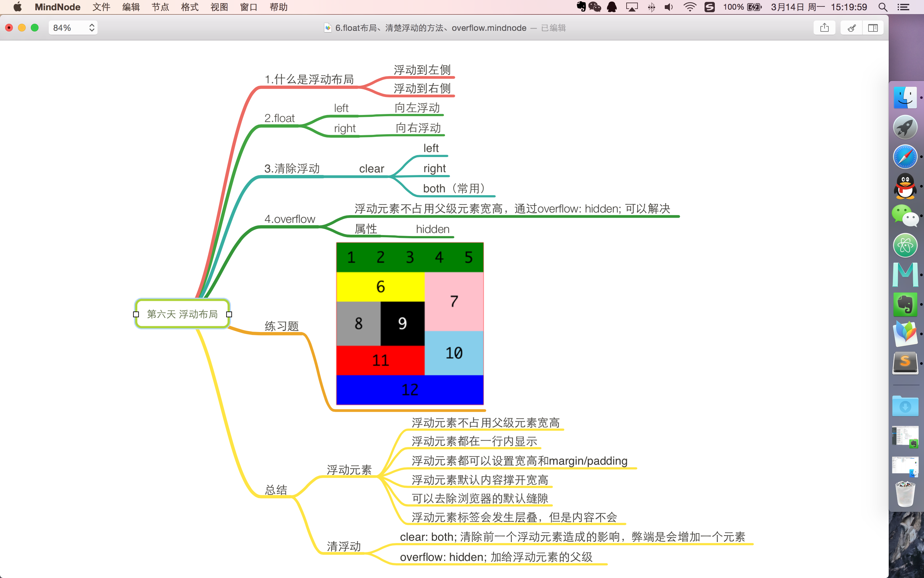Select the 2.float node
The image size is (924, 578).
(279, 118)
